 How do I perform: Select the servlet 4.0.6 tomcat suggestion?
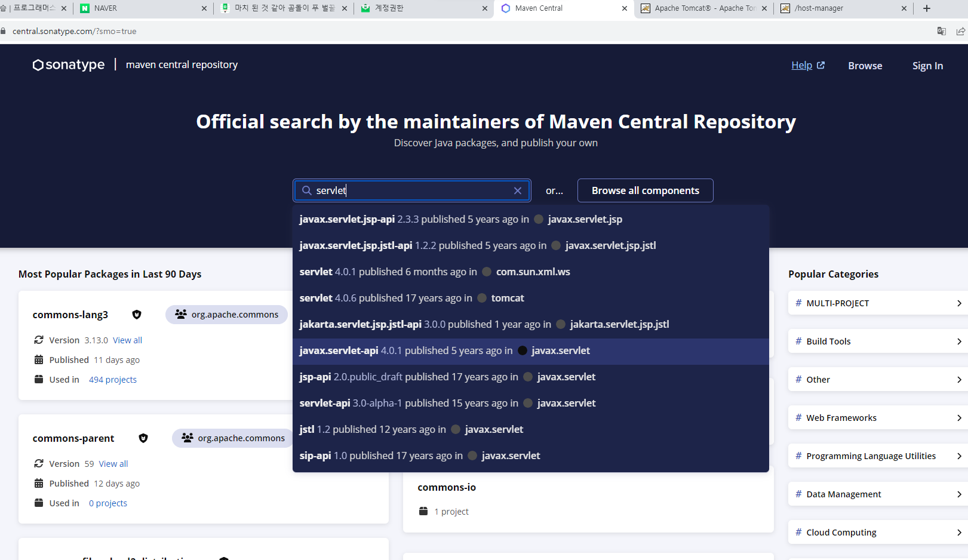click(x=531, y=298)
